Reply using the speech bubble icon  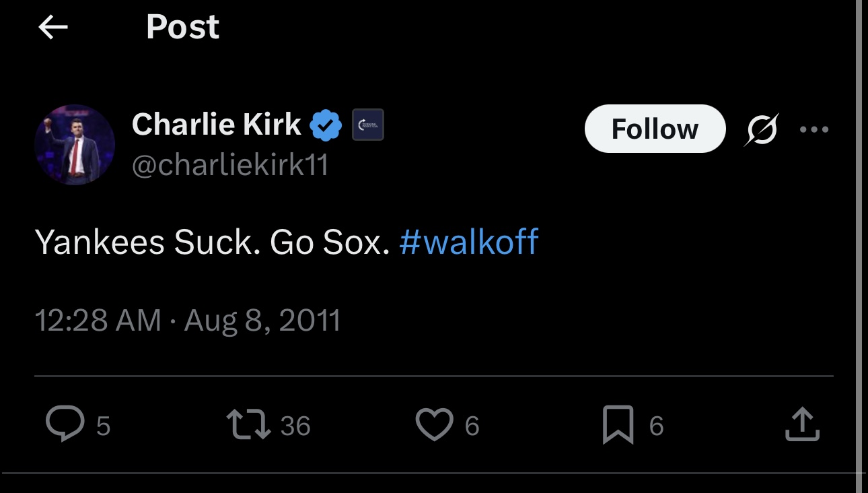(x=65, y=424)
